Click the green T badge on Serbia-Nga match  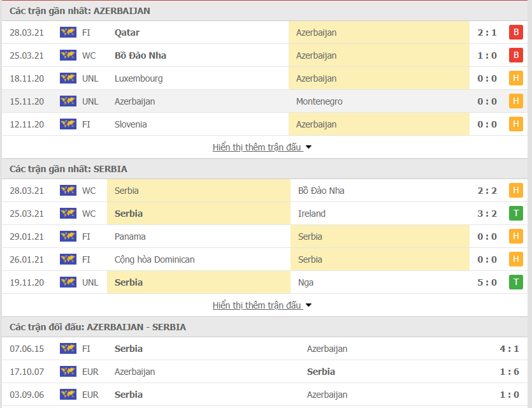tap(515, 282)
